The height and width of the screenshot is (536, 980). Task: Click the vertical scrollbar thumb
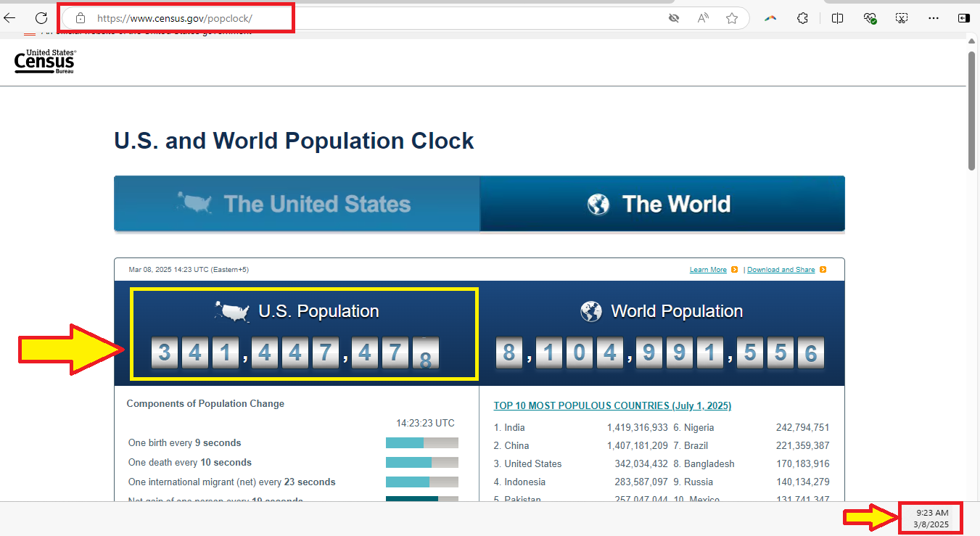(x=972, y=110)
